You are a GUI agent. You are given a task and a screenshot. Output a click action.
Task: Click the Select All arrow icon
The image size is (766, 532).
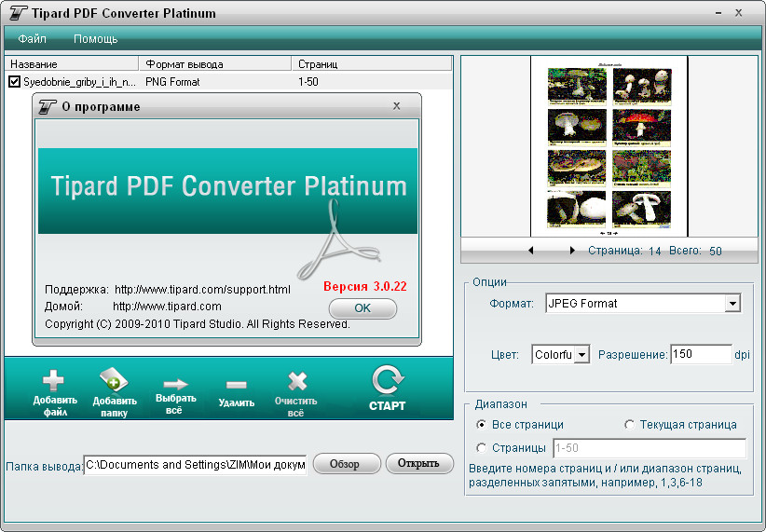point(175,384)
